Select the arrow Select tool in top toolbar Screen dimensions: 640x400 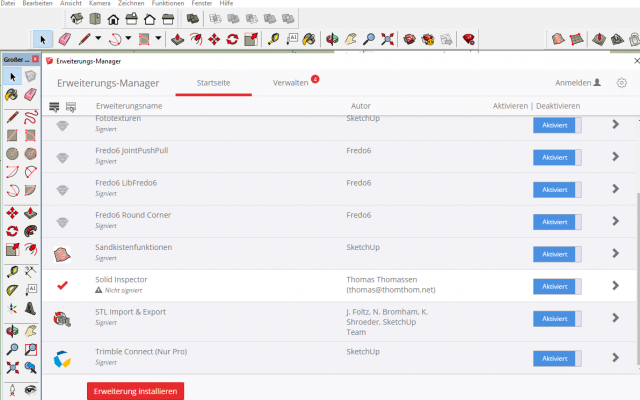pos(43,39)
